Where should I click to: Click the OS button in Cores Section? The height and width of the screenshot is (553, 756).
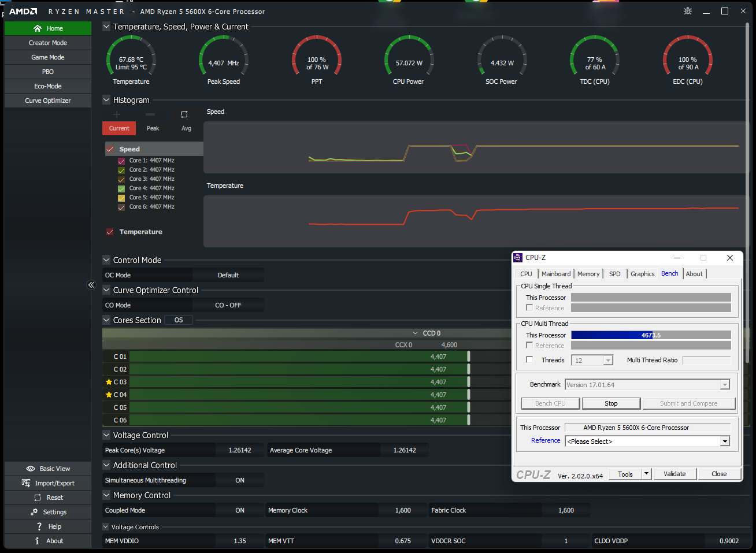[179, 320]
